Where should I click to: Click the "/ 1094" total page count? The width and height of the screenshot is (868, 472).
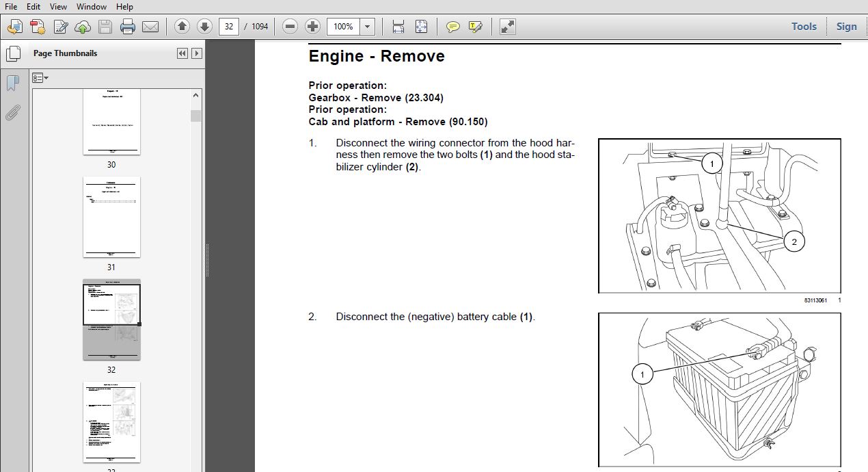click(256, 27)
